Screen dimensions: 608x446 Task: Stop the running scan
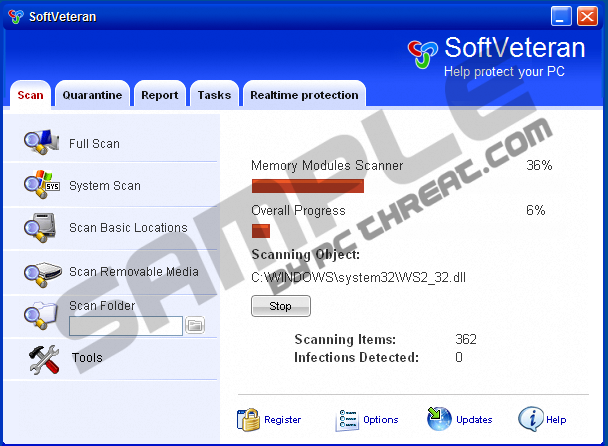(x=281, y=306)
